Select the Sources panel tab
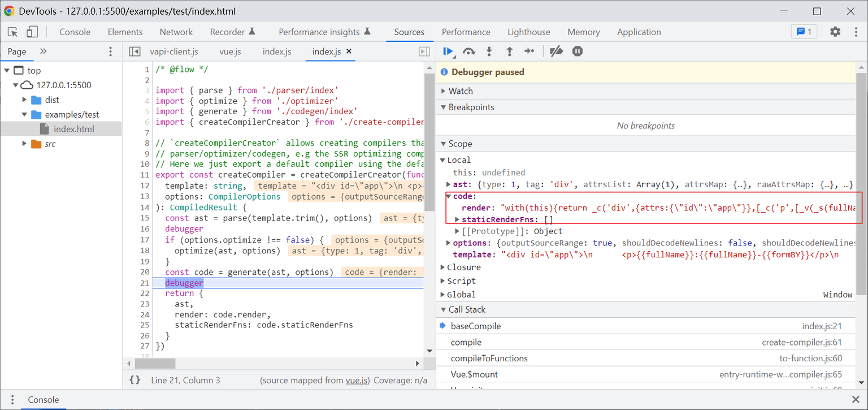Image resolution: width=868 pixels, height=410 pixels. click(x=409, y=32)
